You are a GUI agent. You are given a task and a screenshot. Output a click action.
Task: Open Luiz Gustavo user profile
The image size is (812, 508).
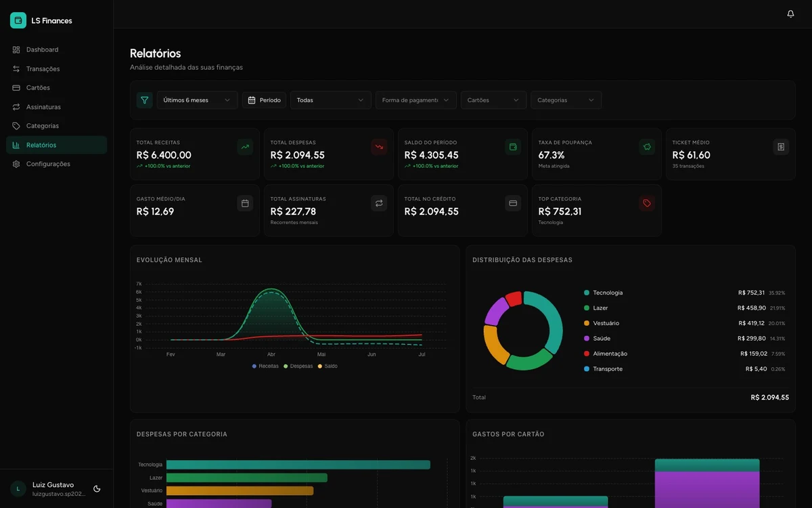pos(47,489)
